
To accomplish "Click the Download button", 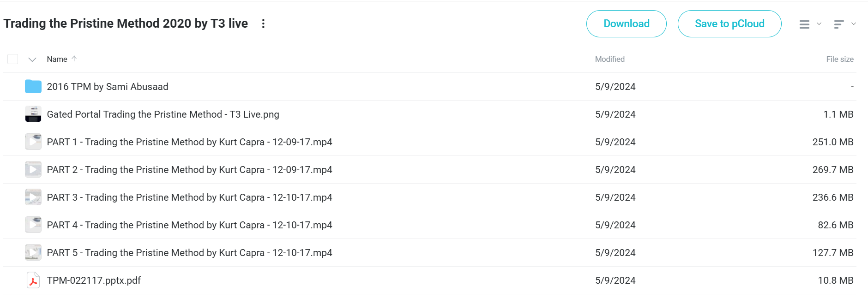I will tap(627, 24).
